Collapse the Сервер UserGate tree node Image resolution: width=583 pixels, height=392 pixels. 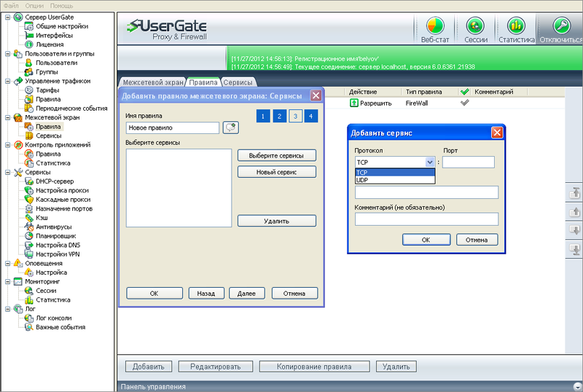point(7,17)
